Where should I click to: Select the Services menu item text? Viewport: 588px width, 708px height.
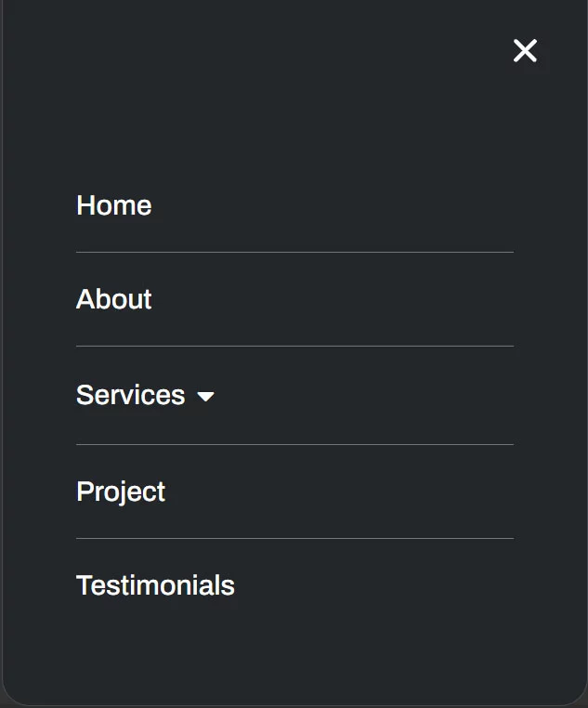pyautogui.click(x=131, y=395)
